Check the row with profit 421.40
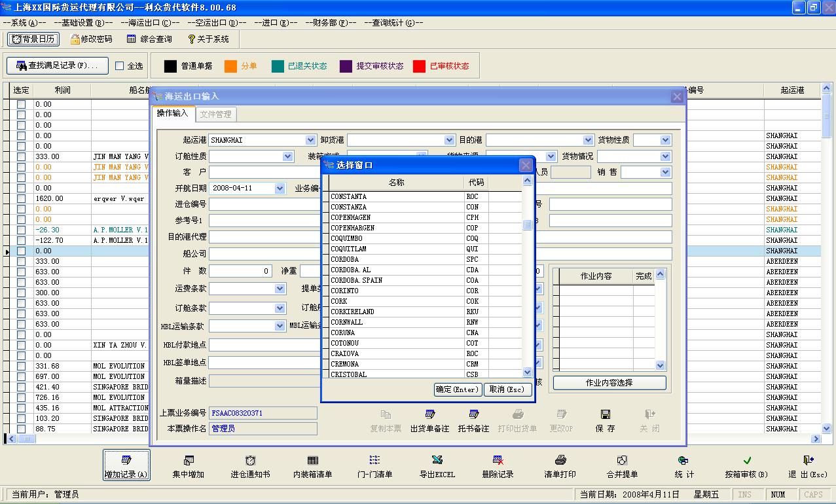This screenshot has height=504, width=836. coord(22,387)
